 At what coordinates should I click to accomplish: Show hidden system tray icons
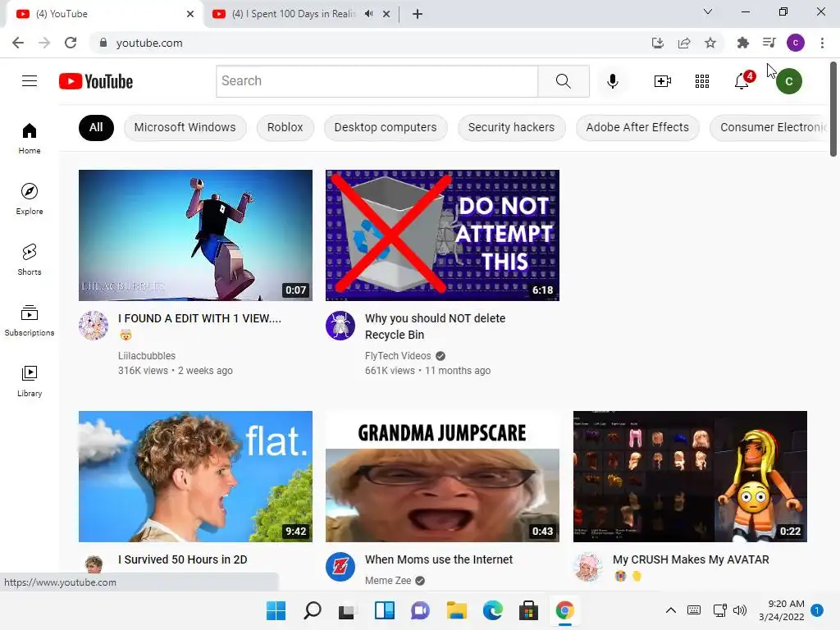pos(671,610)
